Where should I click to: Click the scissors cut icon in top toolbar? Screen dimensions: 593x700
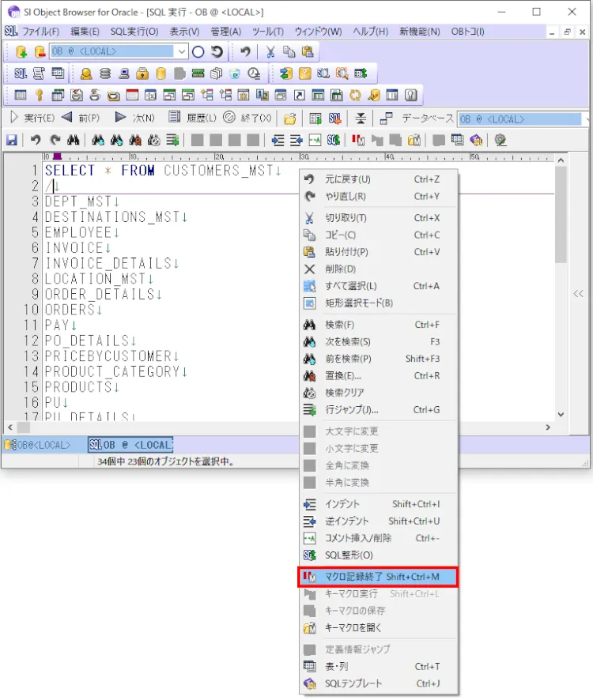click(270, 52)
